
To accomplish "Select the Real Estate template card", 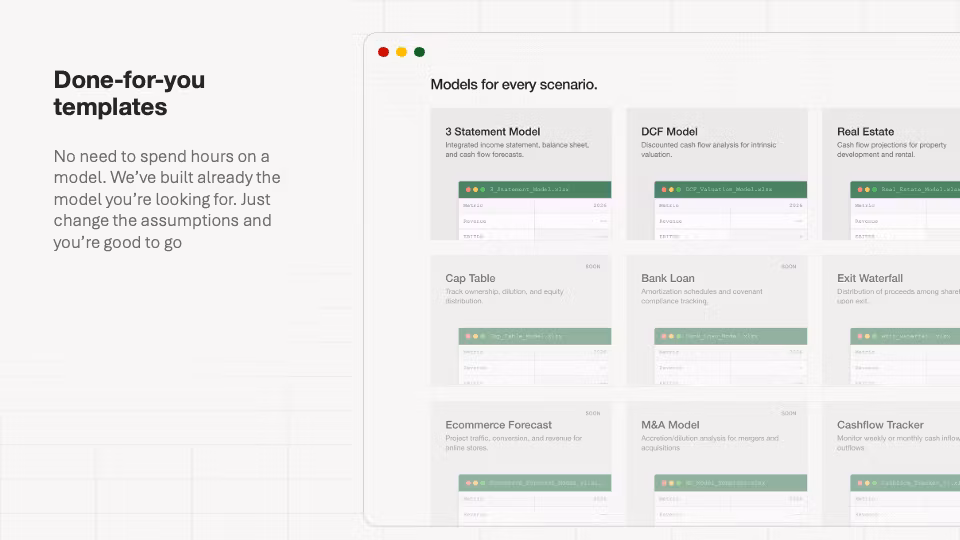I will (x=891, y=174).
